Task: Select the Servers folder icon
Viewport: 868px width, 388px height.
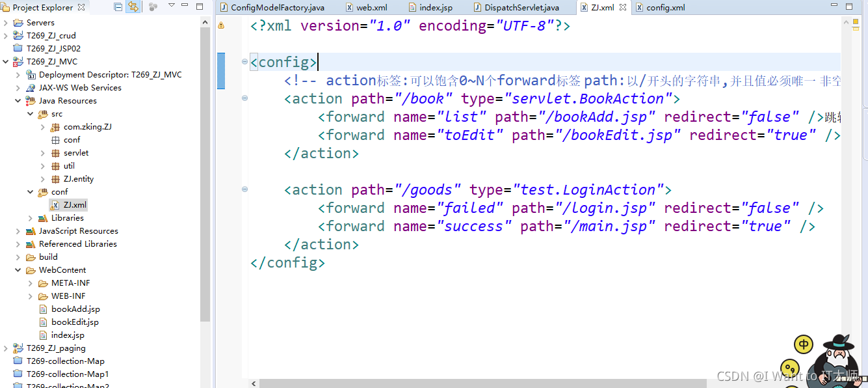Action: (18, 23)
